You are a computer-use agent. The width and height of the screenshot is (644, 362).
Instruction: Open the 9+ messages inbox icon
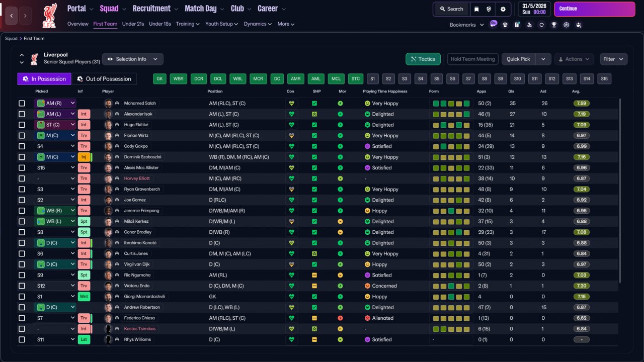(x=493, y=24)
